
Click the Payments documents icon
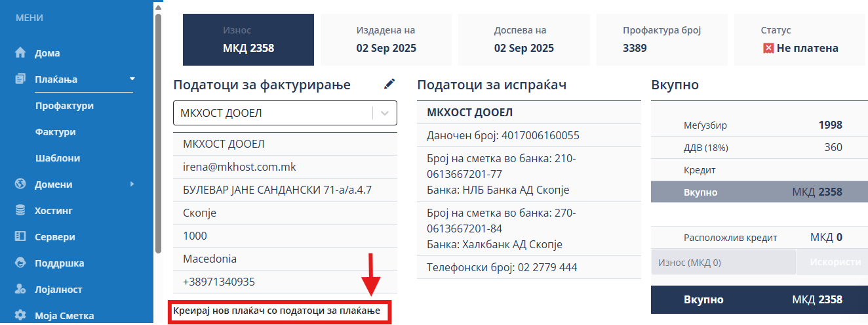20,79
